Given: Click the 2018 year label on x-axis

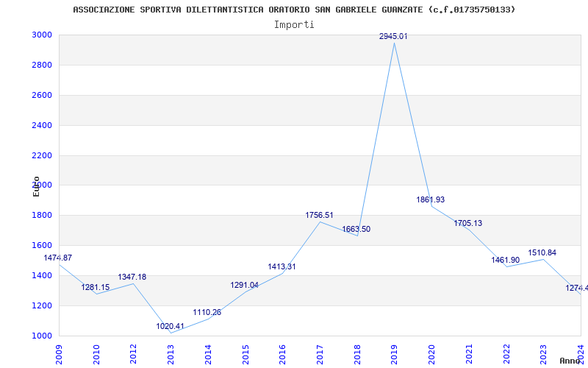Looking at the screenshot, I should coord(357,355).
